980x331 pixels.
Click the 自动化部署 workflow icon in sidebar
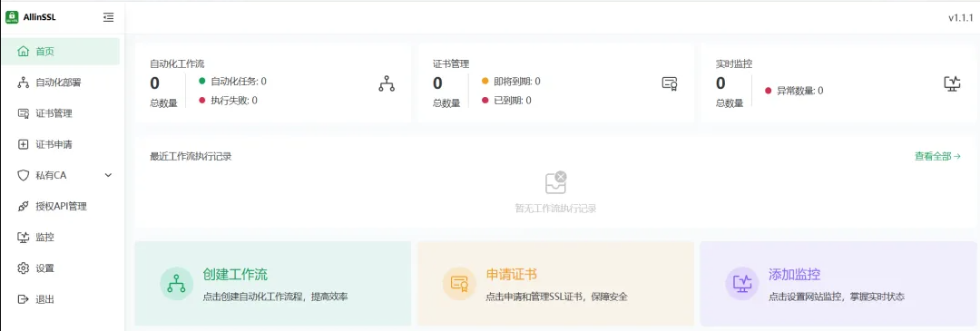point(23,83)
